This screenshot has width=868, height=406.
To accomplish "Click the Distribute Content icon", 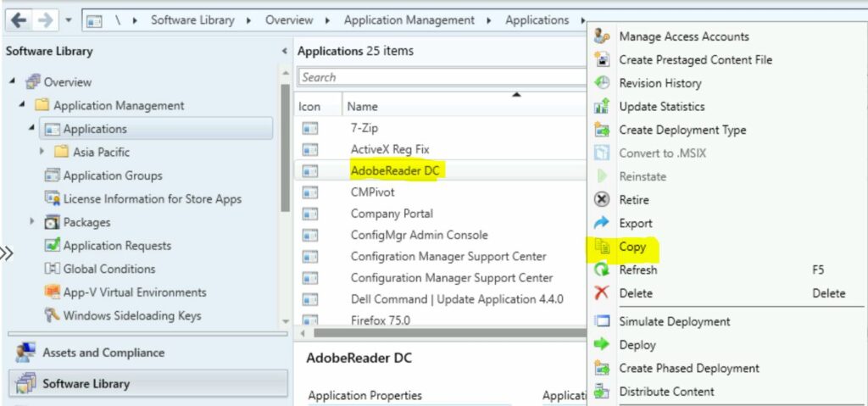I will coord(602,392).
